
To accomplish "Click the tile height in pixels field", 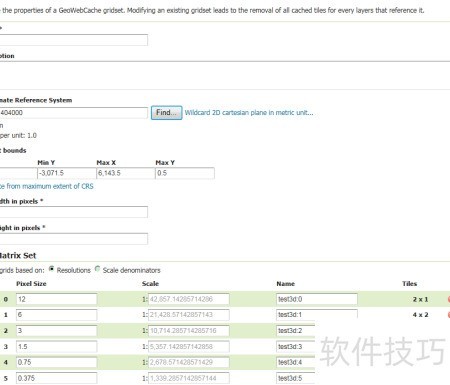I will (x=74, y=239).
